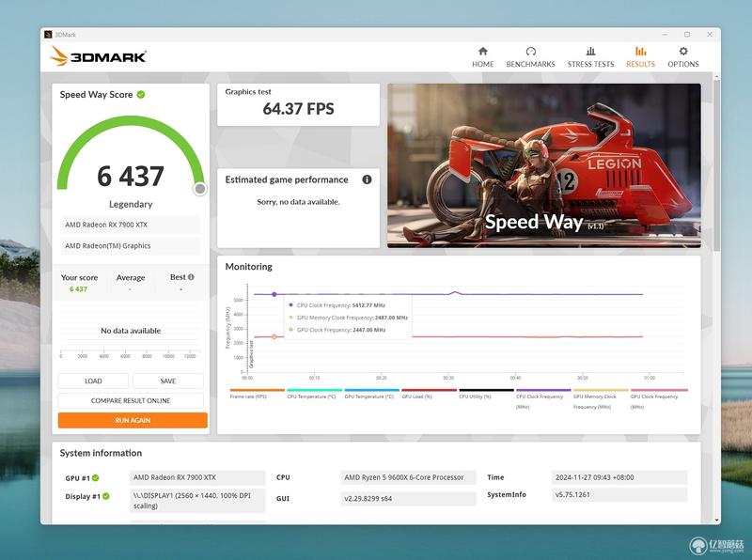This screenshot has width=752, height=560.
Task: Click Sorry, no data available message
Action: pos(298,202)
